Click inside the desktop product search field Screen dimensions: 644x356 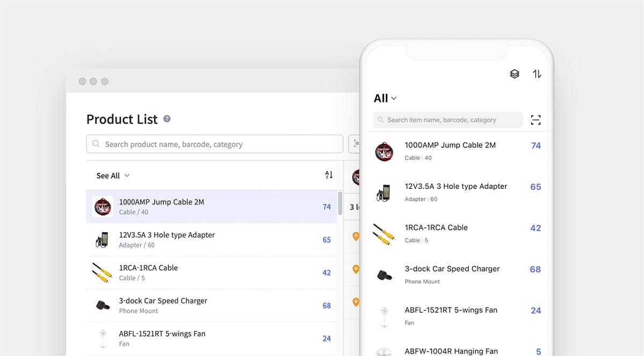[215, 144]
